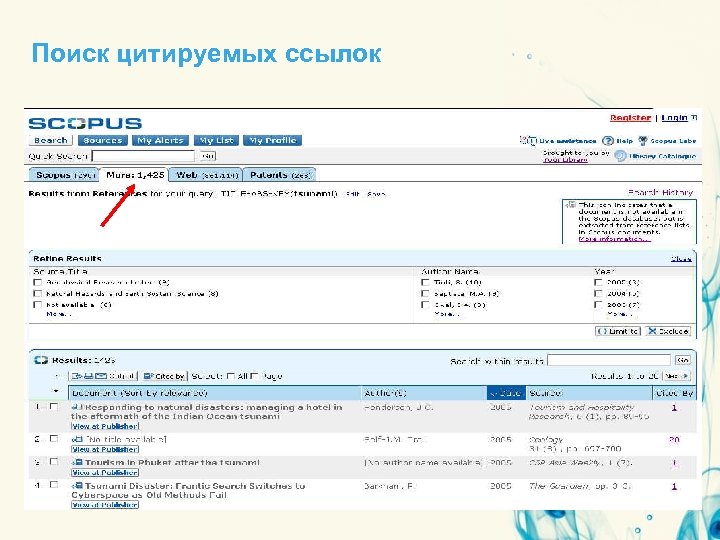Image resolution: width=720 pixels, height=540 pixels.
Task: Open the Scopus Labs icon
Action: pyautogui.click(x=643, y=141)
